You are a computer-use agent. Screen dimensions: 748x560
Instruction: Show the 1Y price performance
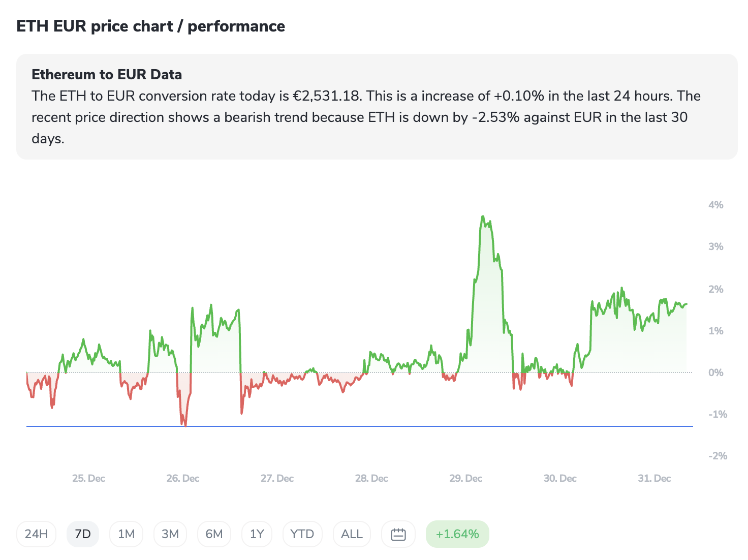coord(257,534)
